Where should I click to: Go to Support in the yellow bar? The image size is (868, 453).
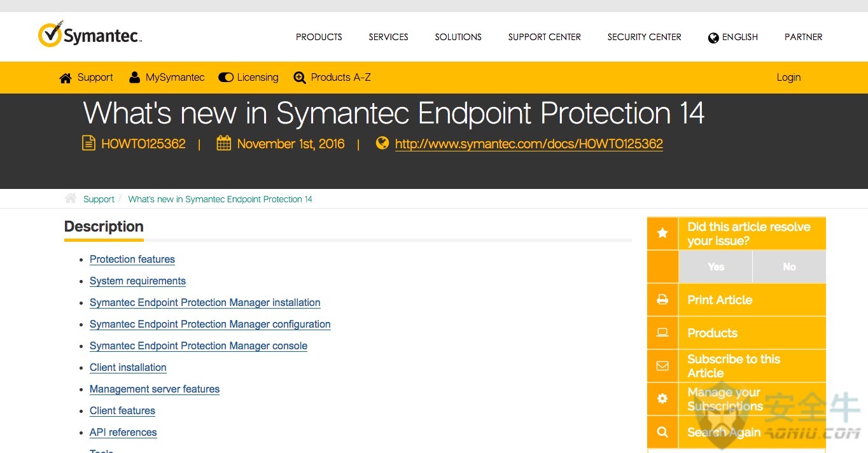pos(95,78)
